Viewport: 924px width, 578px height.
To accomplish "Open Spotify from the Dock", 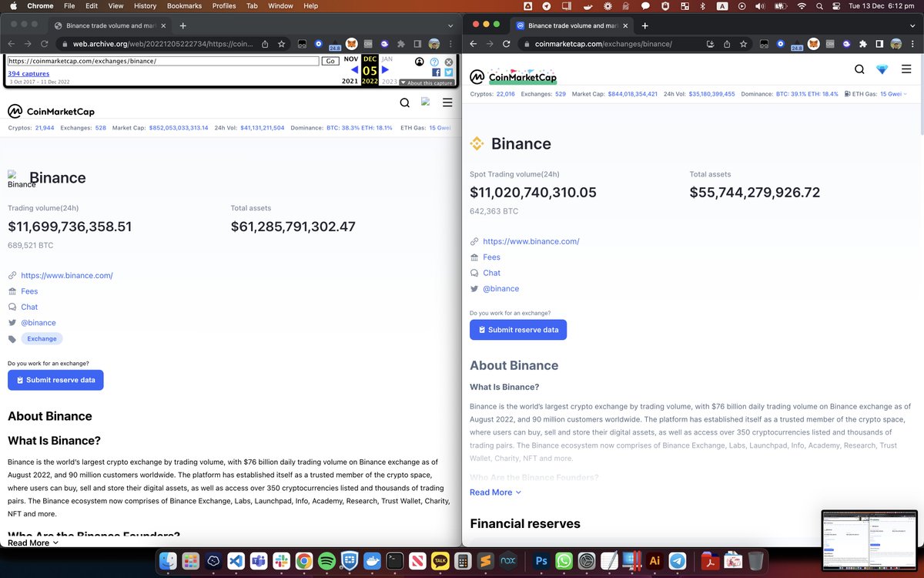I will click(x=326, y=561).
